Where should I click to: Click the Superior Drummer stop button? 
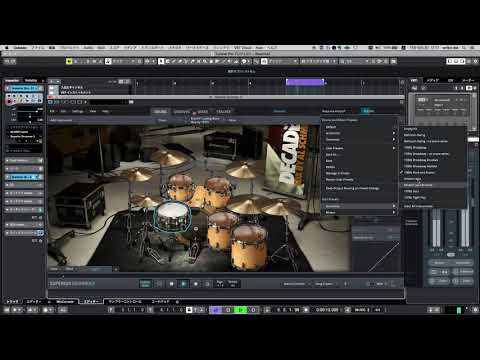coord(171,284)
